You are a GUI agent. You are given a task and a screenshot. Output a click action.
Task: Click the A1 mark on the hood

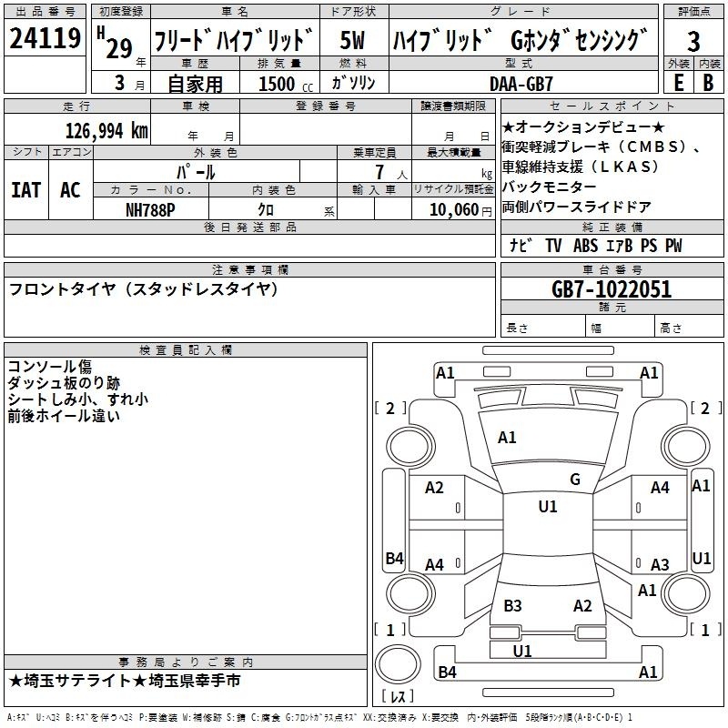pos(507,438)
